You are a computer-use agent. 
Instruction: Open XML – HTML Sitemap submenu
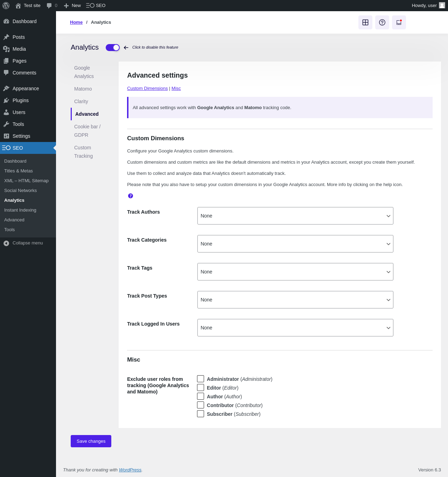(26, 181)
